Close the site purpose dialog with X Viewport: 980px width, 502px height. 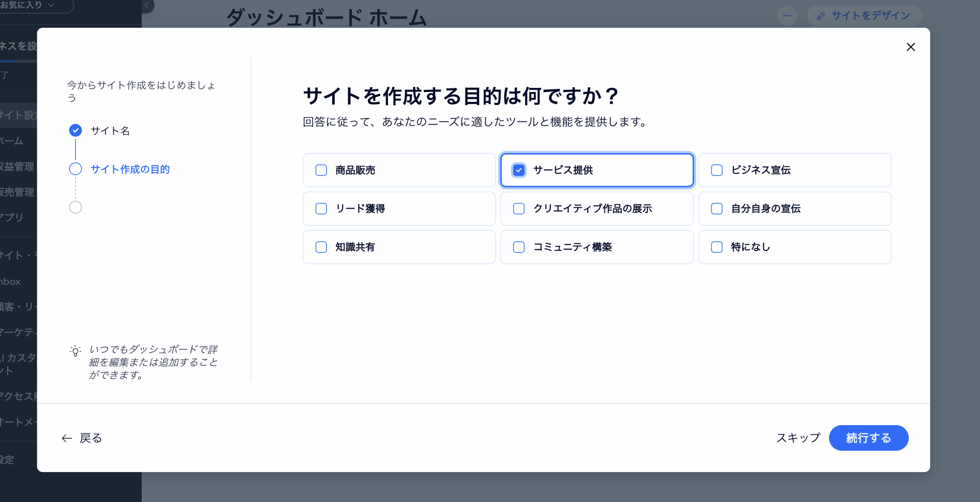tap(911, 47)
